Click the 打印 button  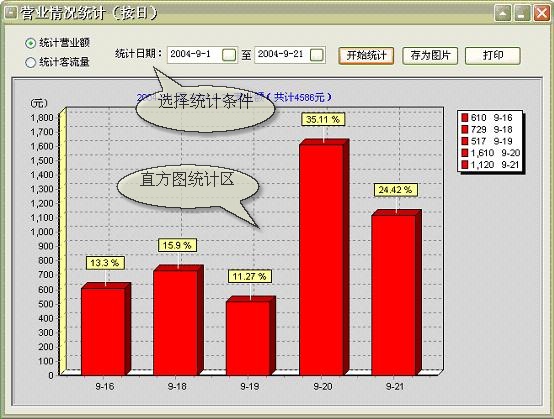(493, 55)
